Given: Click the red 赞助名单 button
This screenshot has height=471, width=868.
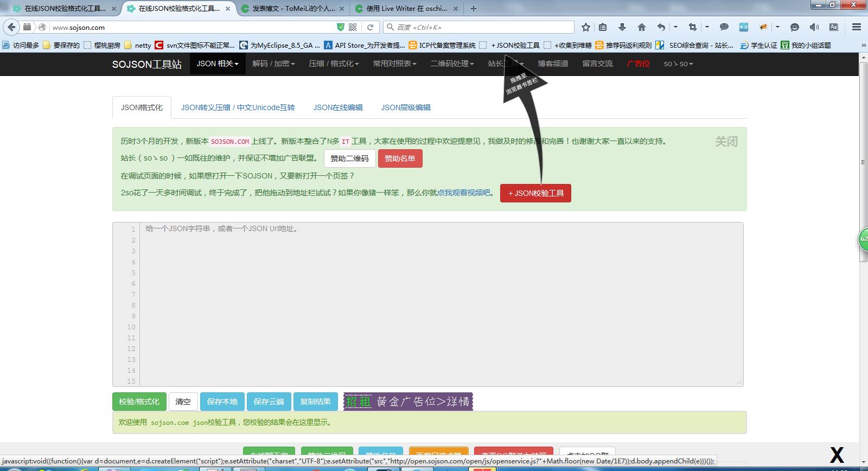Looking at the screenshot, I should point(400,158).
